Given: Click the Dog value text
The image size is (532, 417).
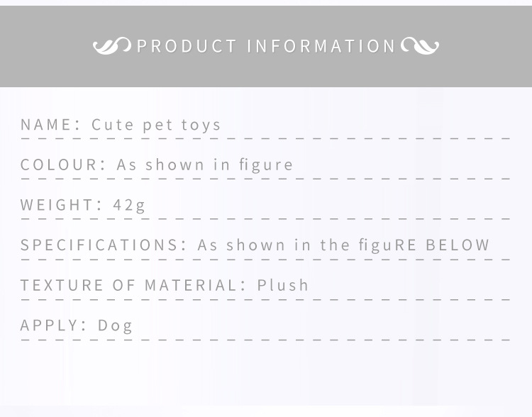Looking at the screenshot, I should (116, 326).
